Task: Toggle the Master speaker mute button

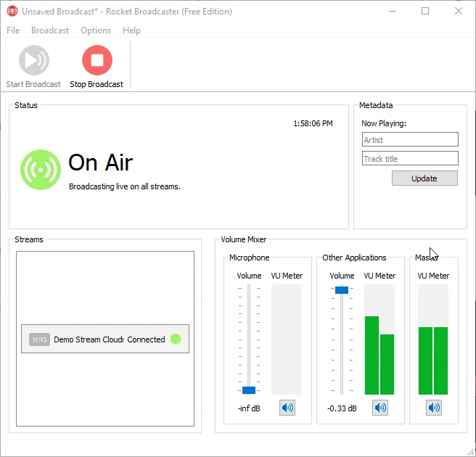Action: 434,408
